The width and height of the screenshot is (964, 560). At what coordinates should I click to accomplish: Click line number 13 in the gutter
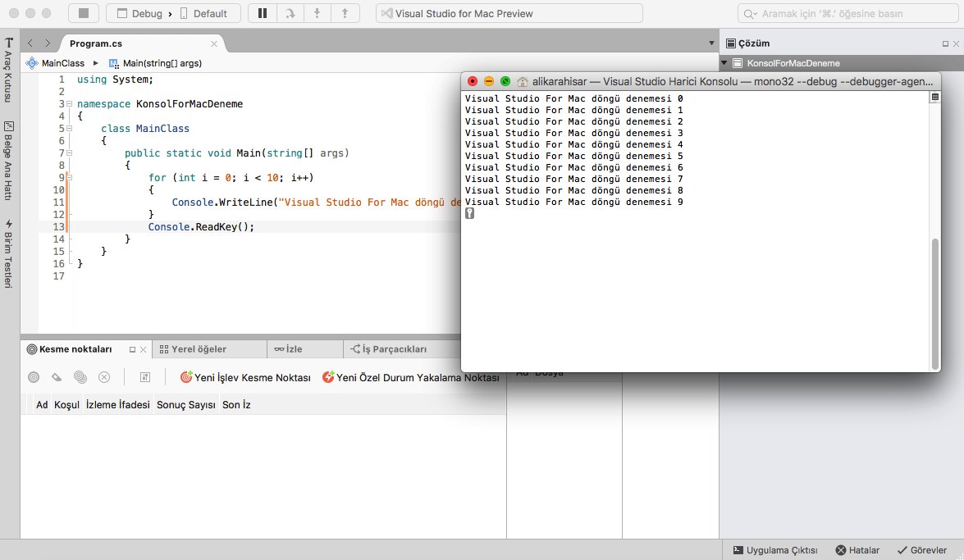(x=58, y=227)
